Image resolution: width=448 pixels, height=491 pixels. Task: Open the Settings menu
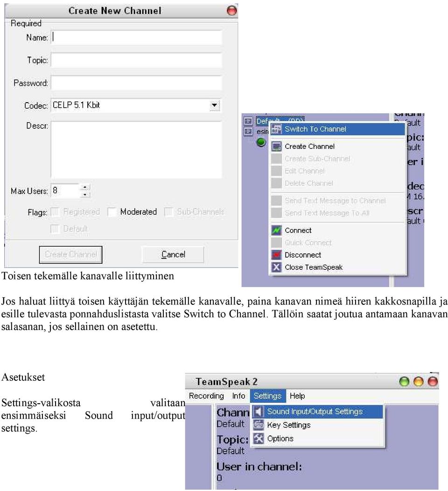point(268,396)
